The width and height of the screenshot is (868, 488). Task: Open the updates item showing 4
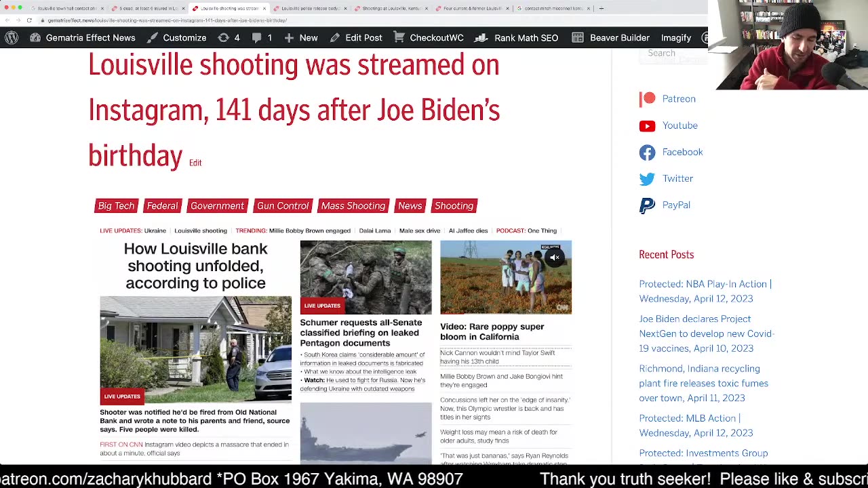tap(229, 38)
